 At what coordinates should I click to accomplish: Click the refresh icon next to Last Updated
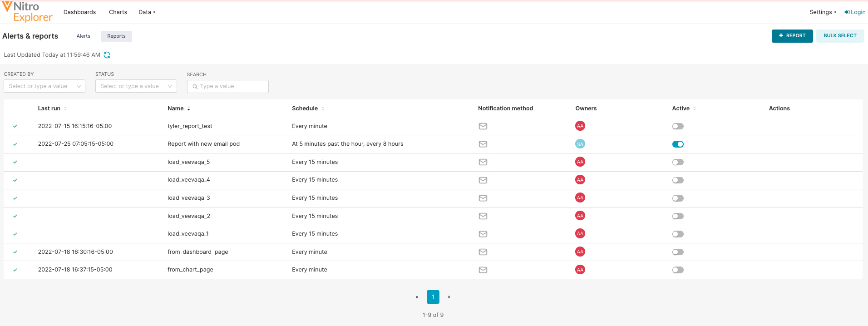(x=107, y=55)
